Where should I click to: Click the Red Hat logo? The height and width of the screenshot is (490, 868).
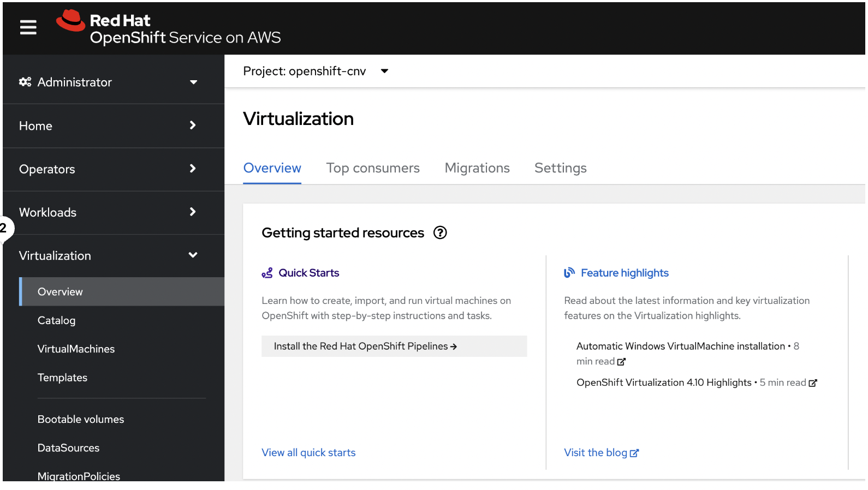click(71, 21)
